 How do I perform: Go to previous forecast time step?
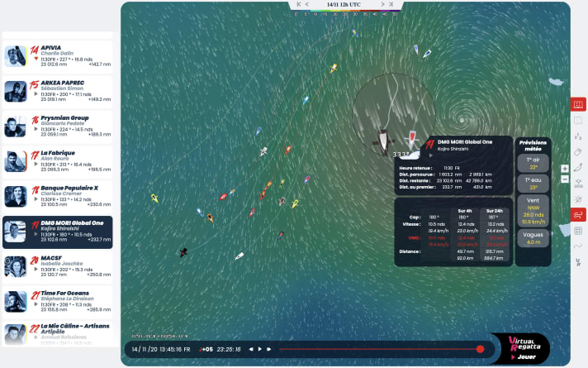[x=307, y=4]
